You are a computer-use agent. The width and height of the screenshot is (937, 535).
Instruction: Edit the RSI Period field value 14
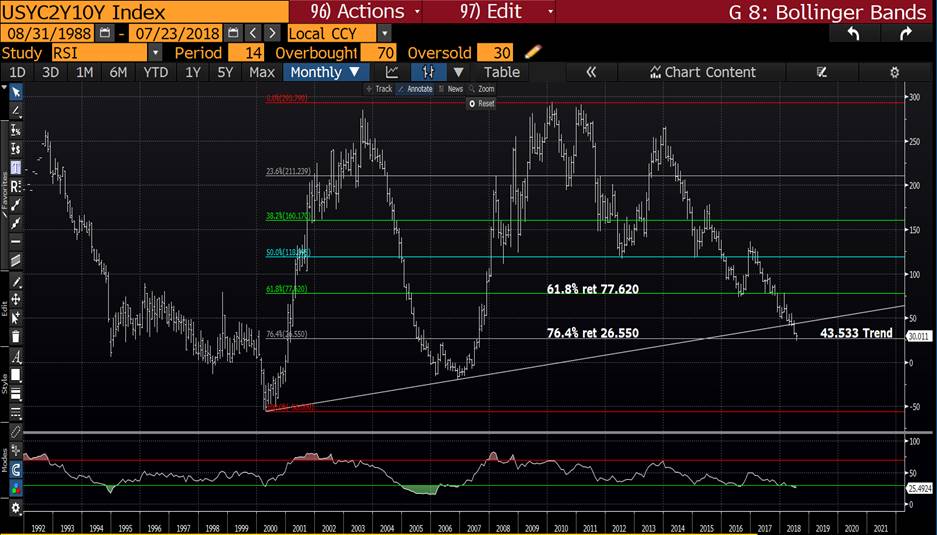click(x=246, y=53)
